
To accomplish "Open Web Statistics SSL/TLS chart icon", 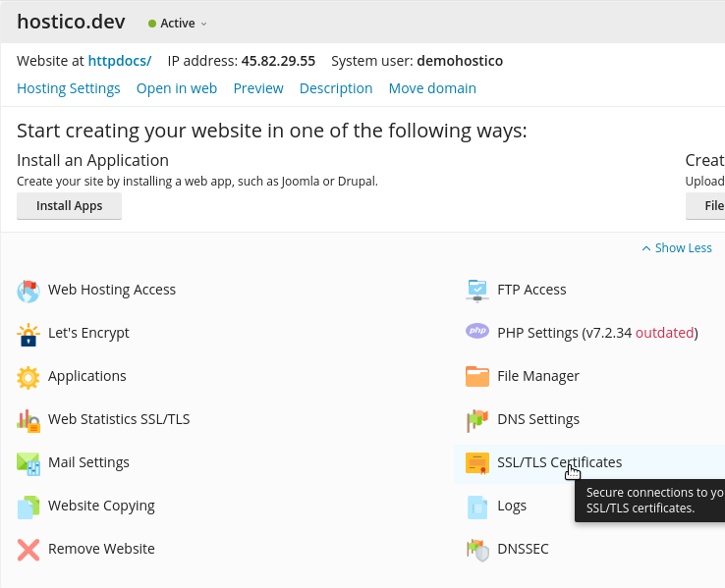I will (x=28, y=420).
